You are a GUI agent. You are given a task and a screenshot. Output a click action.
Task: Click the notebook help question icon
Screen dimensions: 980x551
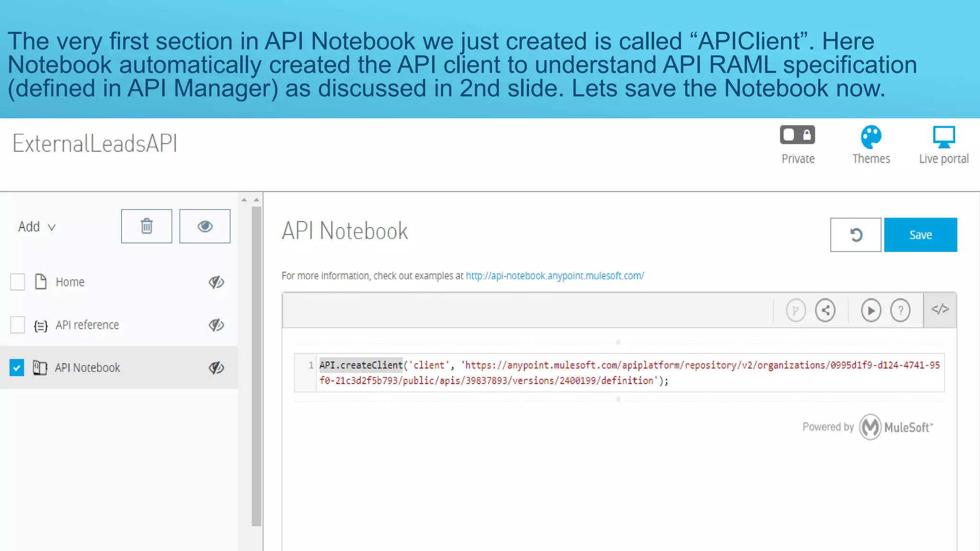[900, 310]
